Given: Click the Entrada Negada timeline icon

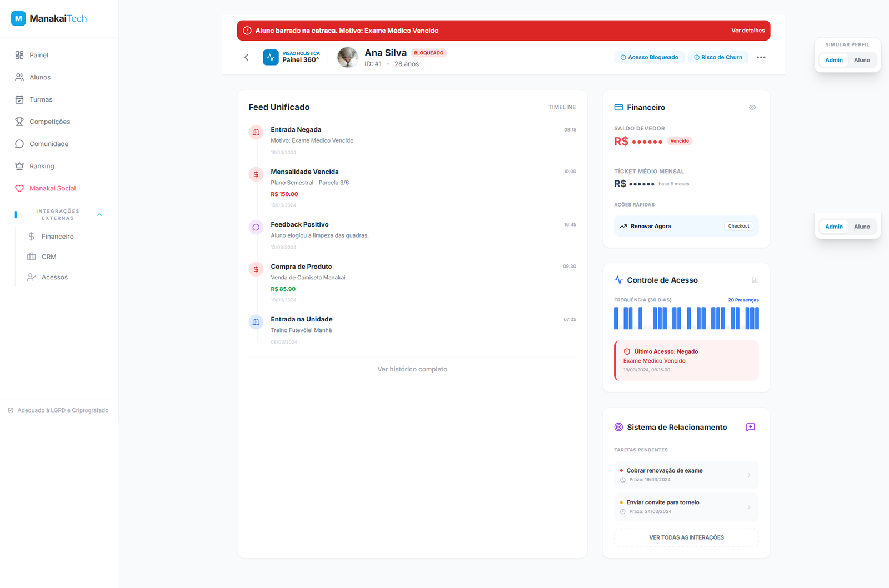Looking at the screenshot, I should coord(256,132).
